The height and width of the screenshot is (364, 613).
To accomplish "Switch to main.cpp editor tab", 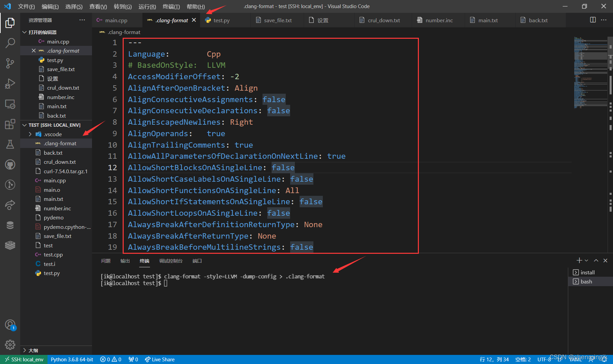I will (x=116, y=20).
